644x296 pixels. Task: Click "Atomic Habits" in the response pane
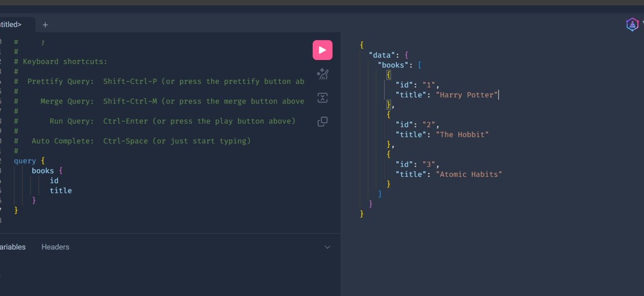pyautogui.click(x=469, y=175)
